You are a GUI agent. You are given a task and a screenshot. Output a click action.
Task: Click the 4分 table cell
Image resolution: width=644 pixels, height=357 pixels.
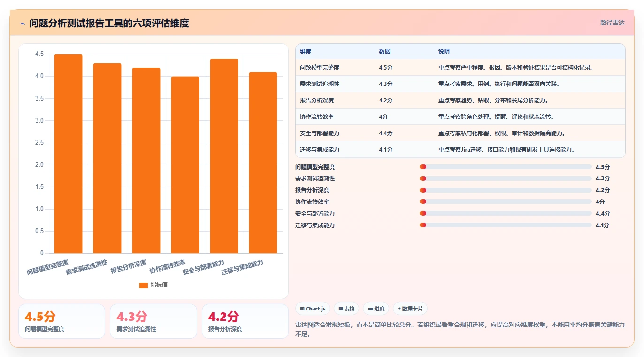click(x=383, y=117)
